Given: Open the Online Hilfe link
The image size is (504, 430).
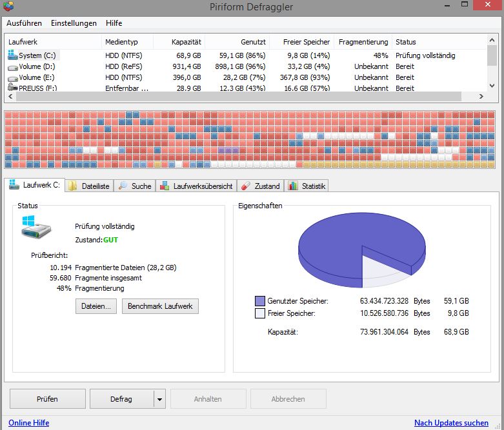Looking at the screenshot, I should tap(29, 423).
